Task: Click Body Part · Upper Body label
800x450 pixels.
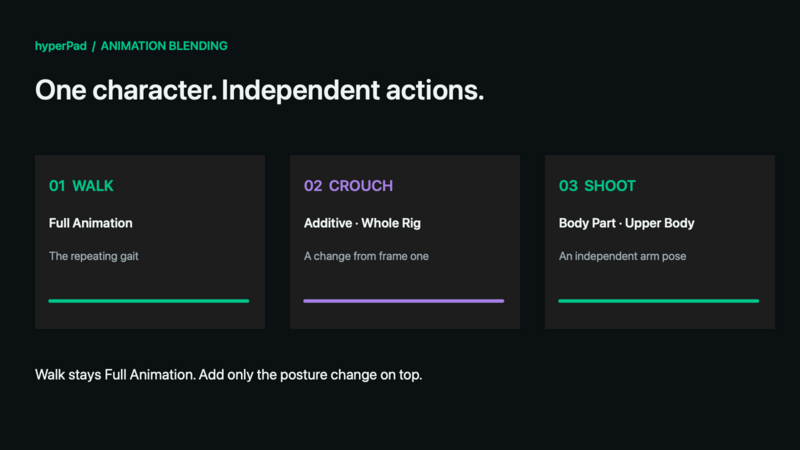Action: pos(626,223)
